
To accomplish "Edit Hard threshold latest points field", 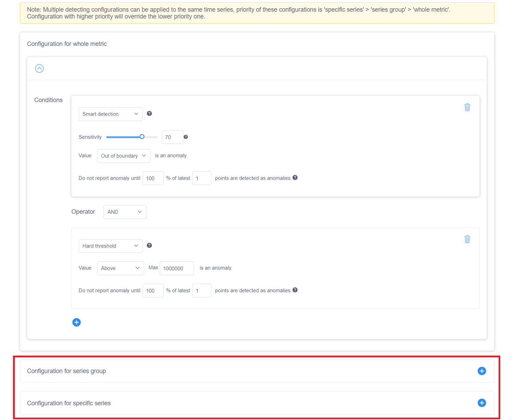I will (x=202, y=291).
